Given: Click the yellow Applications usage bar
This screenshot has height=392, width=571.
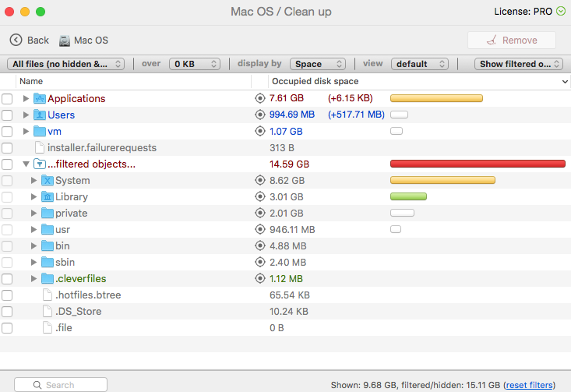Looking at the screenshot, I should (436, 98).
